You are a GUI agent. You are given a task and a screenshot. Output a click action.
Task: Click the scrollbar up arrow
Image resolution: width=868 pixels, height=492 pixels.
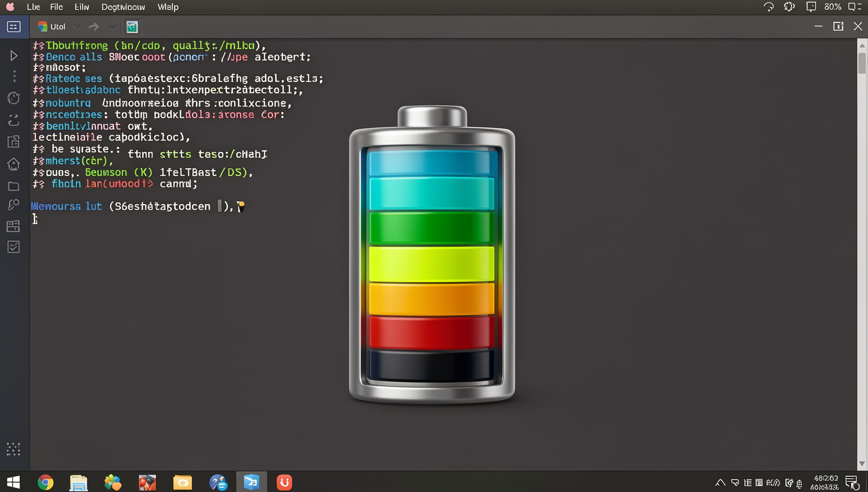click(x=862, y=45)
